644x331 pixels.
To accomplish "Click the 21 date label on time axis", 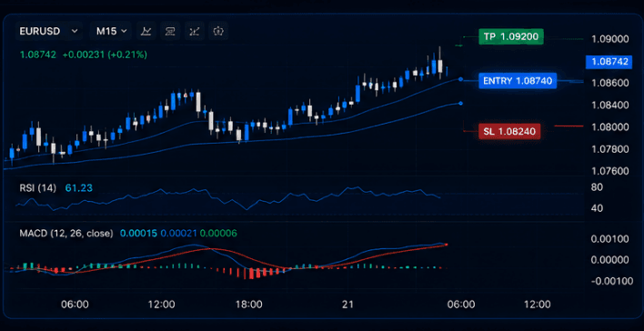I will pyautogui.click(x=347, y=305).
